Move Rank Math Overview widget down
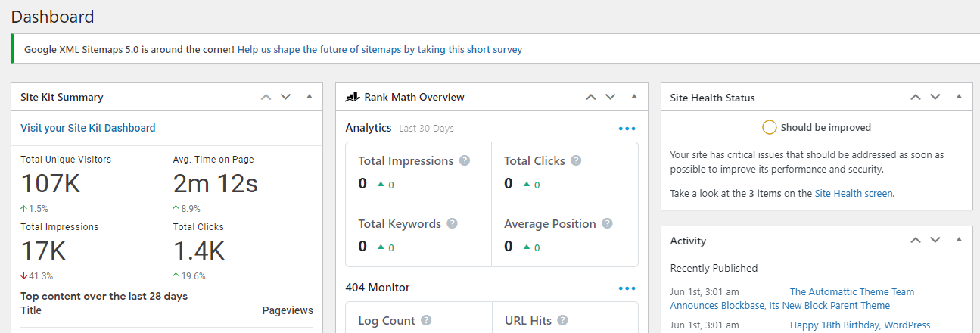980x333 pixels. pyautogui.click(x=611, y=97)
